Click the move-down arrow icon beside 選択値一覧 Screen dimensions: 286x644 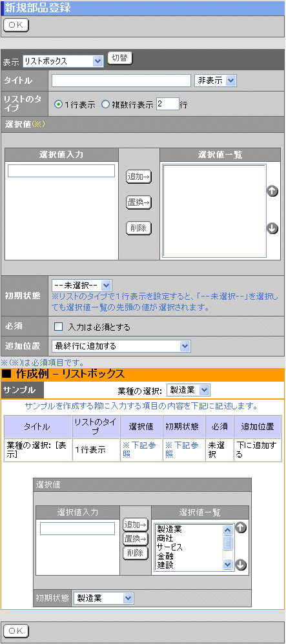pyautogui.click(x=272, y=228)
